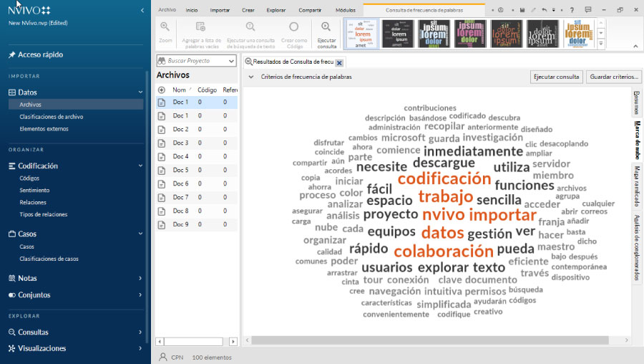The height and width of the screenshot is (364, 644).
Task: Click the Ejecutar consulta ribbon icon
Action: click(326, 27)
